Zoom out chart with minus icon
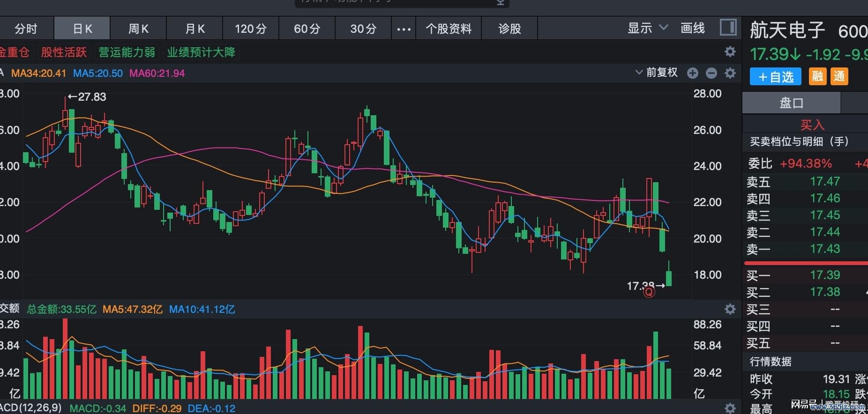 (x=711, y=73)
